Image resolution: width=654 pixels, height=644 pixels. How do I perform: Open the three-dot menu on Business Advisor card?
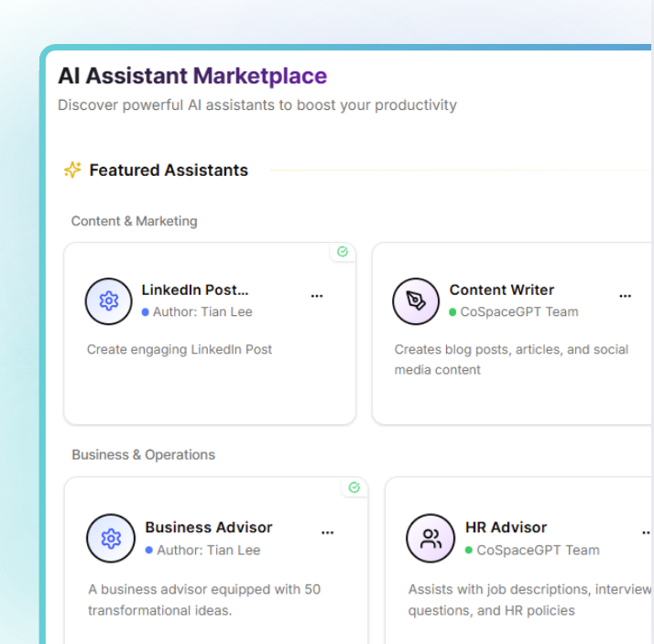click(x=328, y=532)
